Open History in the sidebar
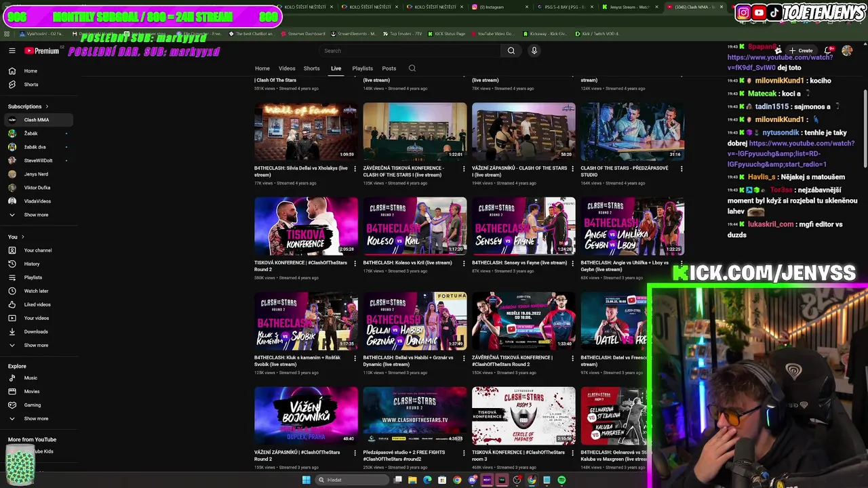 pyautogui.click(x=38, y=264)
